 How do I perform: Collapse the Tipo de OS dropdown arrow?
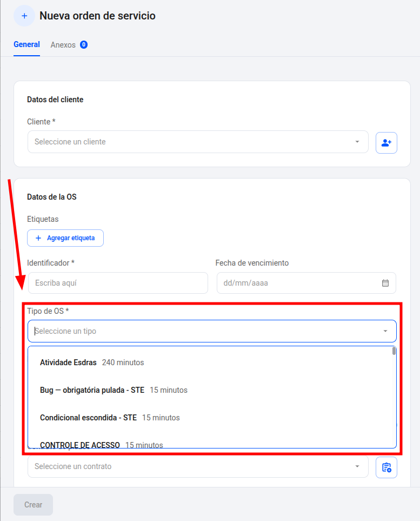(385, 331)
